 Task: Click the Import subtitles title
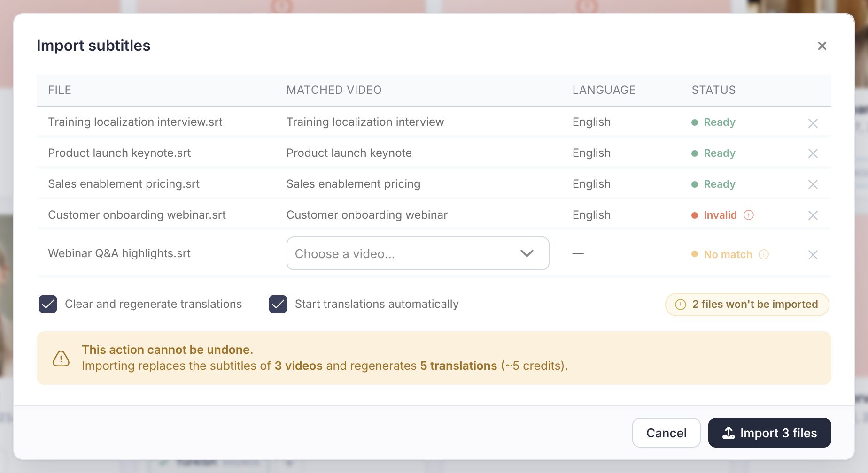[93, 46]
